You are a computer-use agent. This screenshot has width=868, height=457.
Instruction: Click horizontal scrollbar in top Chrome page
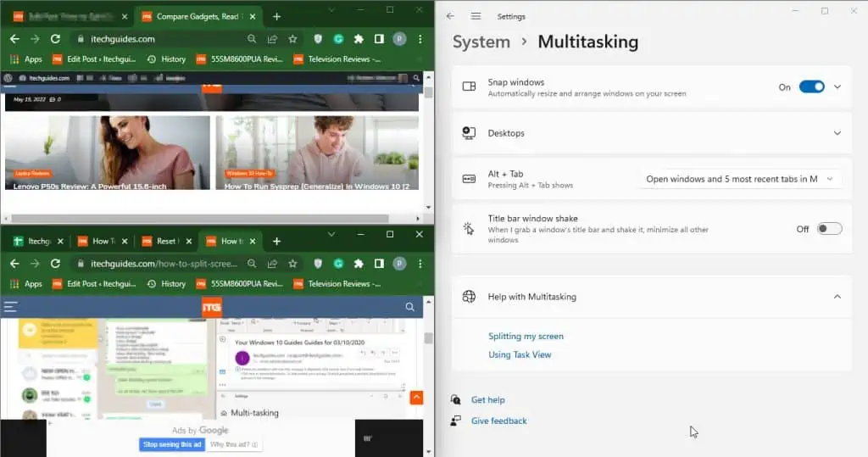(199, 218)
